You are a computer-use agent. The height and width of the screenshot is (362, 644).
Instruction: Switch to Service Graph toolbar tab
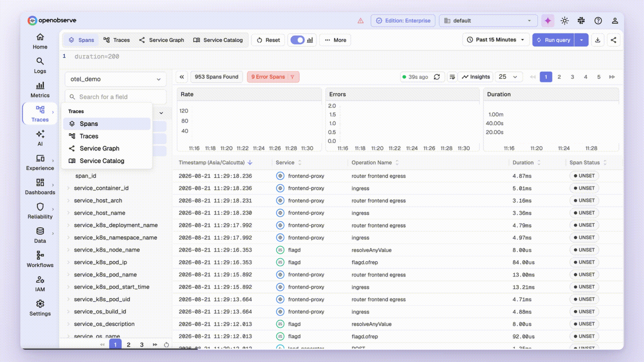point(162,40)
